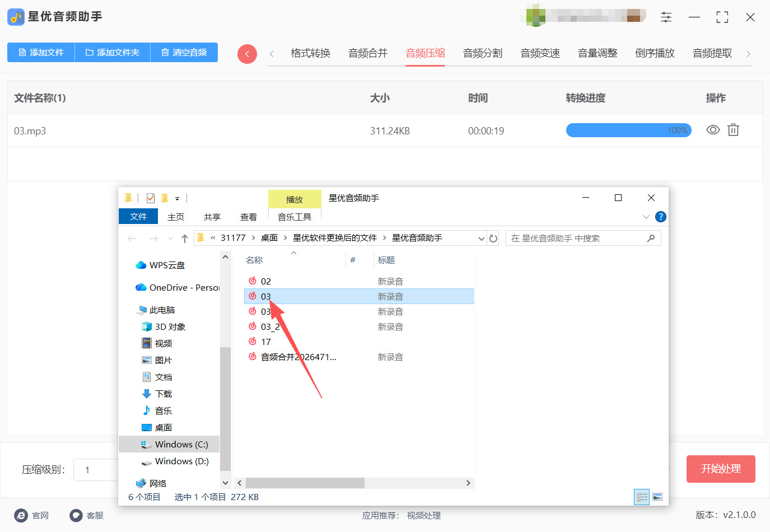This screenshot has height=532, width=770.
Task: Open OneDrive - Personal in the navigation pane
Action: click(178, 287)
